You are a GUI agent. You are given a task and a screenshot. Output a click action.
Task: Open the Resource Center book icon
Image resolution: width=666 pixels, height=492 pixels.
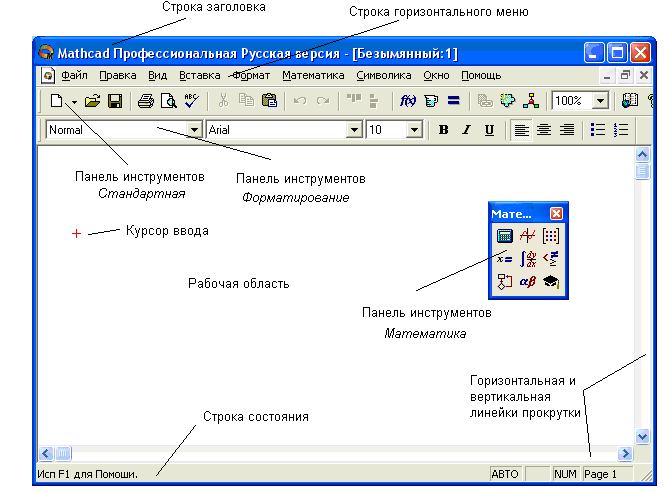630,101
